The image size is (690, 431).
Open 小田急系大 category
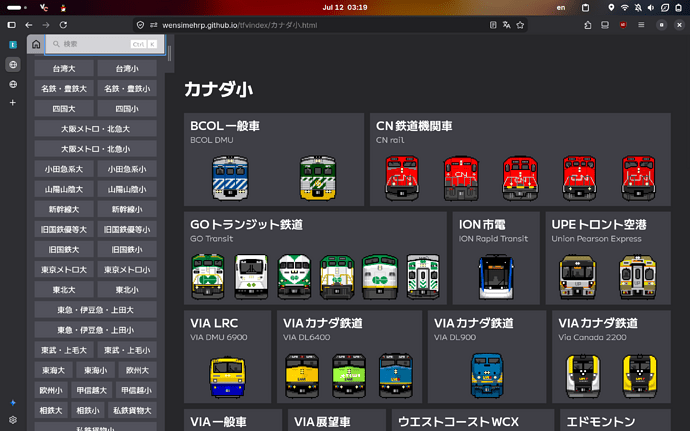pos(64,169)
